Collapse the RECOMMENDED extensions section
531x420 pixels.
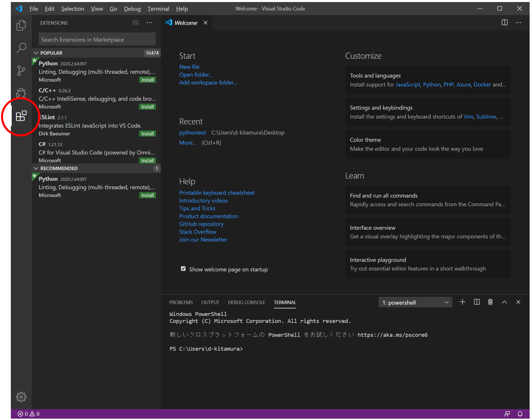[96, 168]
